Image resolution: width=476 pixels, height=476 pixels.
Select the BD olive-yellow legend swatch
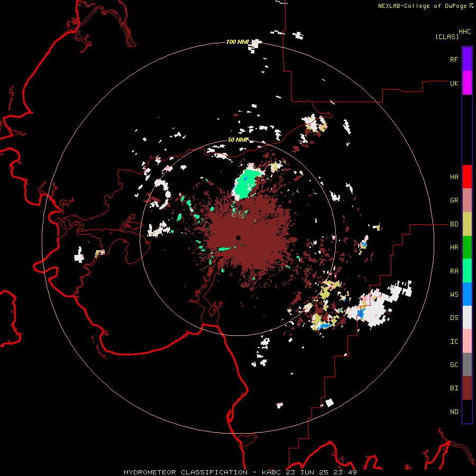click(467, 224)
